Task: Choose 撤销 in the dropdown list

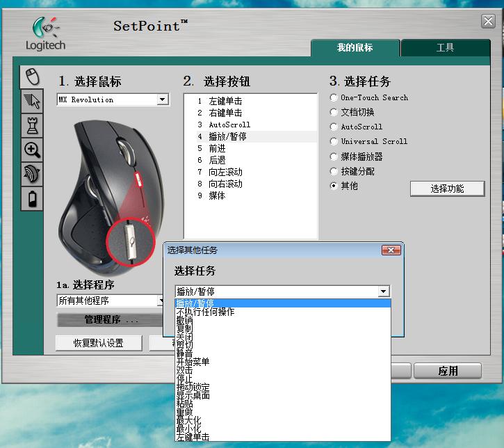Action: point(283,320)
